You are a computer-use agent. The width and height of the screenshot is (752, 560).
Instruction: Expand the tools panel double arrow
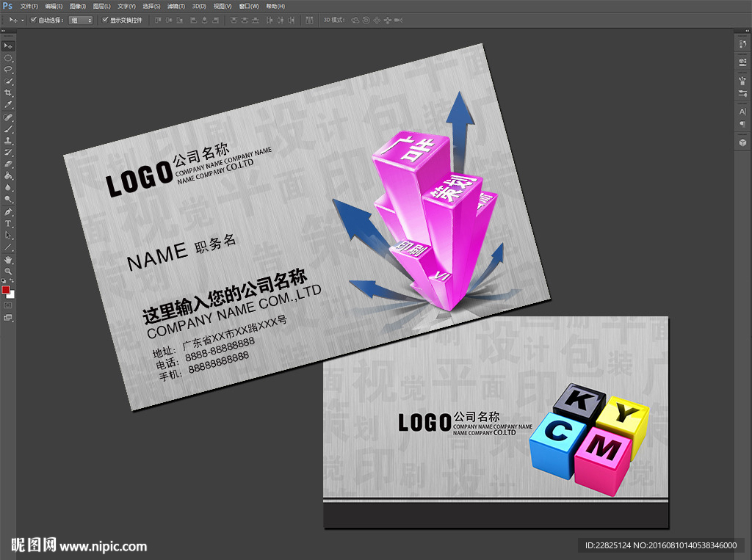coord(4,31)
